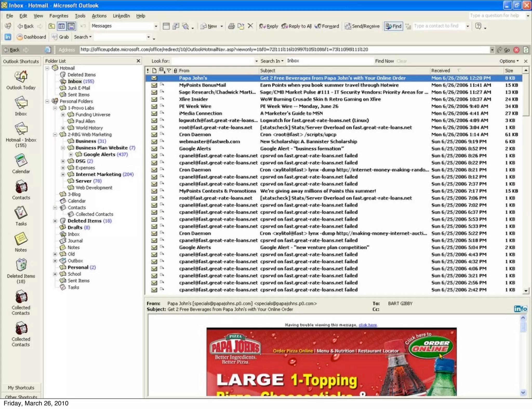Click the Send/Receive toolbar button
The image size is (532, 409).
point(362,26)
